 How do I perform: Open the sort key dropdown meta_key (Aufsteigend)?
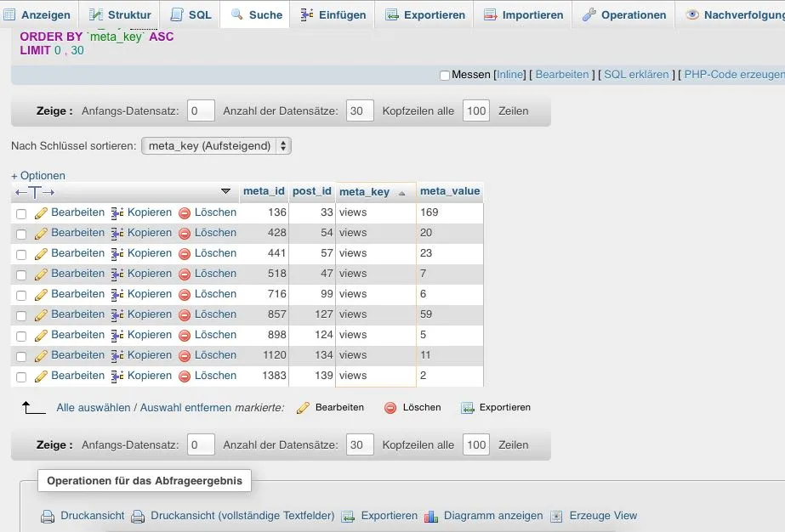click(x=216, y=146)
